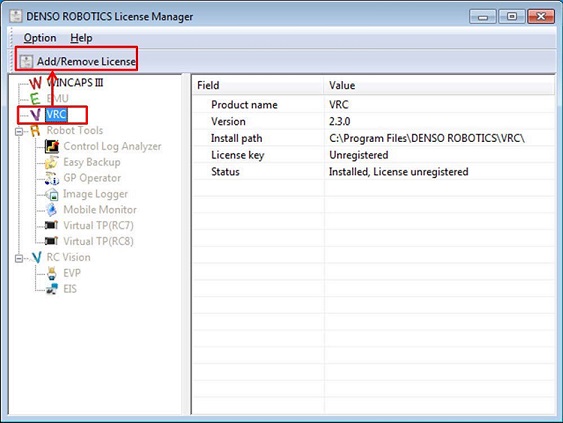The height and width of the screenshot is (423, 563).
Task: Select the purple VRC icon
Action: 35,115
